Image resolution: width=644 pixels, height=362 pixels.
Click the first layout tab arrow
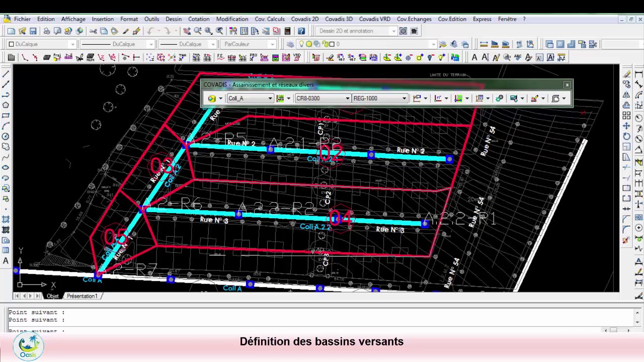(x=17, y=296)
